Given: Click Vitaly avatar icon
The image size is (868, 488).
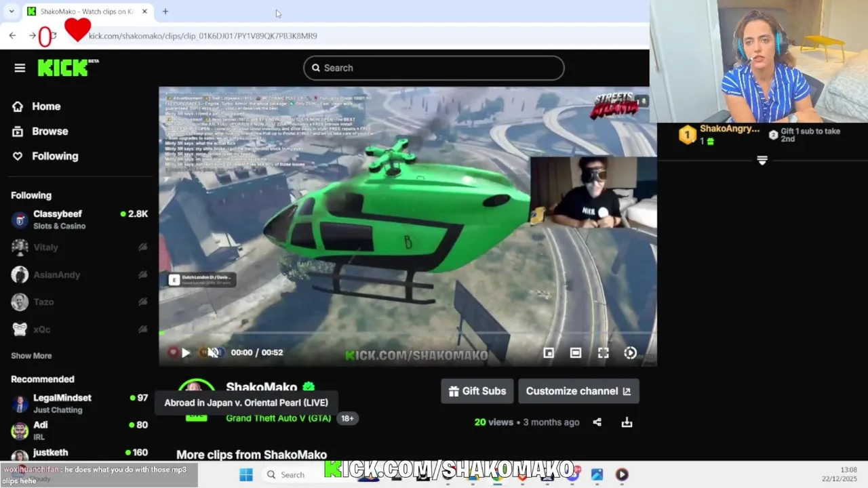Looking at the screenshot, I should [20, 247].
